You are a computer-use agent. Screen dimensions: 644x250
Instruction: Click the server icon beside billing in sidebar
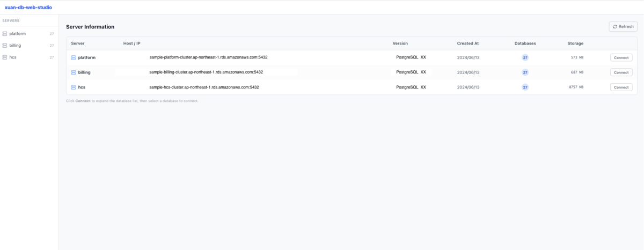pos(5,46)
